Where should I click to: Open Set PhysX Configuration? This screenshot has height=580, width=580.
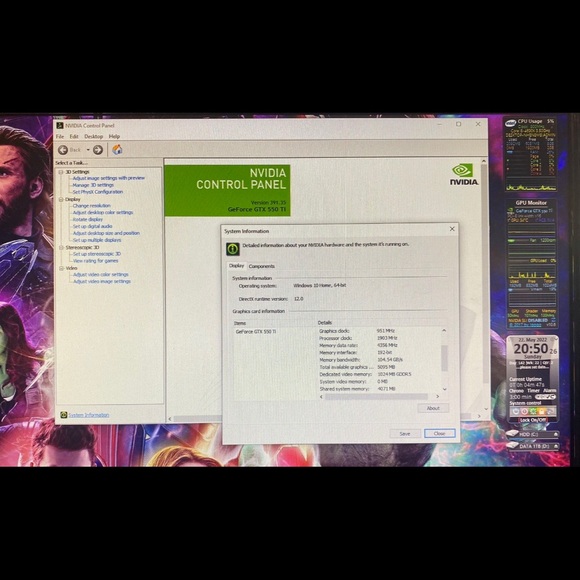(98, 192)
